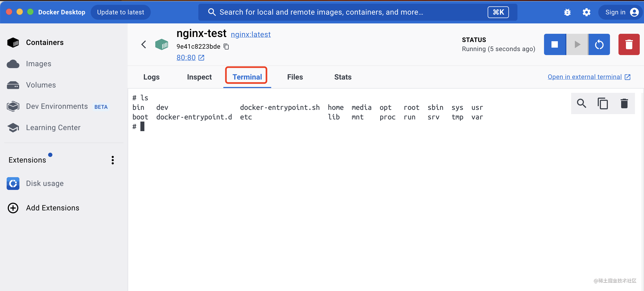Clear the terminal output with trash icon
The width and height of the screenshot is (644, 291).
click(x=624, y=103)
